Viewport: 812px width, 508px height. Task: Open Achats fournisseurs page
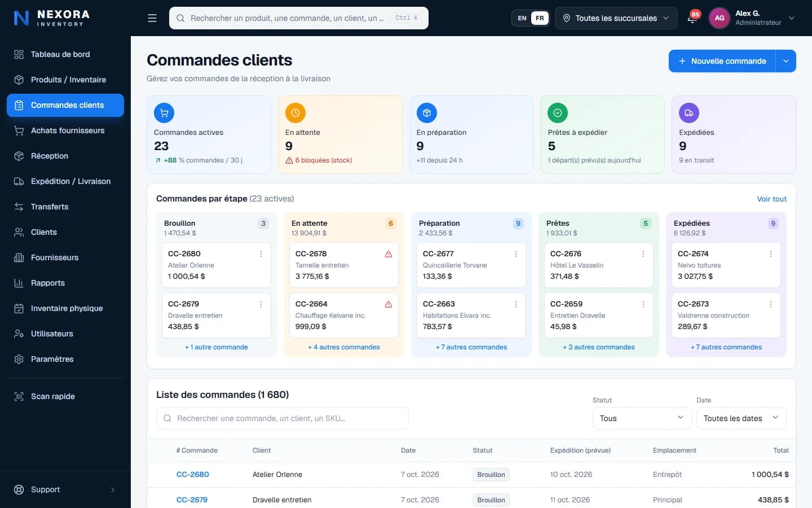point(65,130)
